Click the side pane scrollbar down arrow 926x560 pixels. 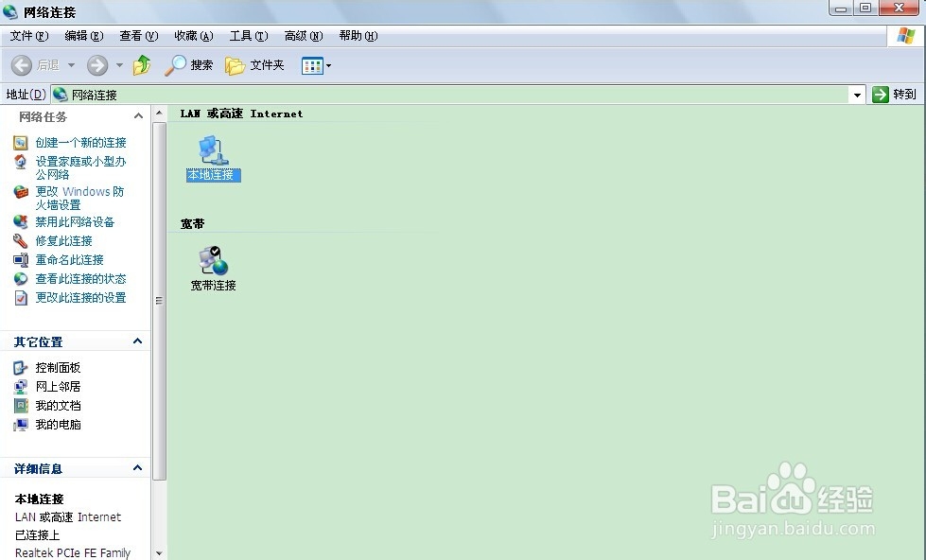coord(159,553)
